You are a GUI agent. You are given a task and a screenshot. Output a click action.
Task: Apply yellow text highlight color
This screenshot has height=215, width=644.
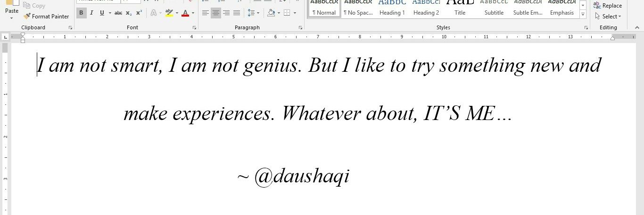click(x=169, y=13)
